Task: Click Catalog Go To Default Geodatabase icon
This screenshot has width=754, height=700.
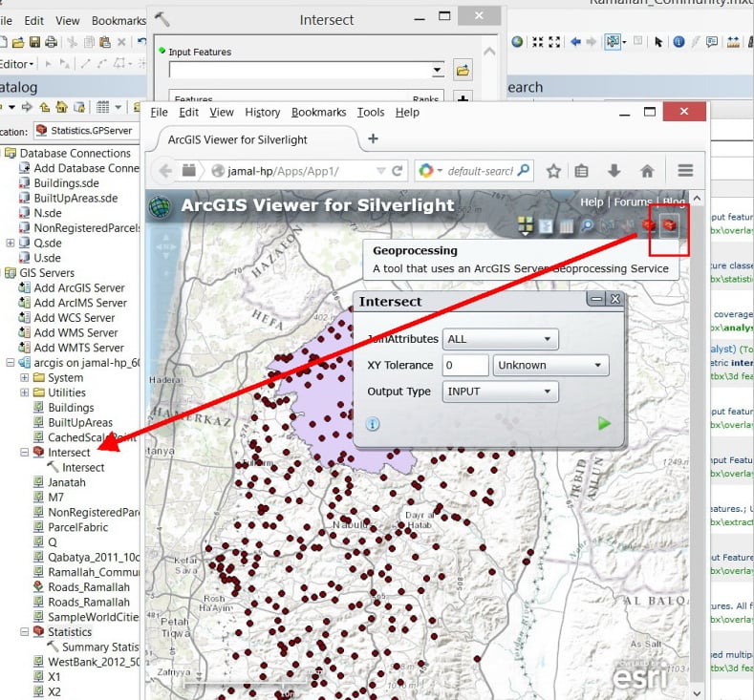Action: pyautogui.click(x=79, y=107)
